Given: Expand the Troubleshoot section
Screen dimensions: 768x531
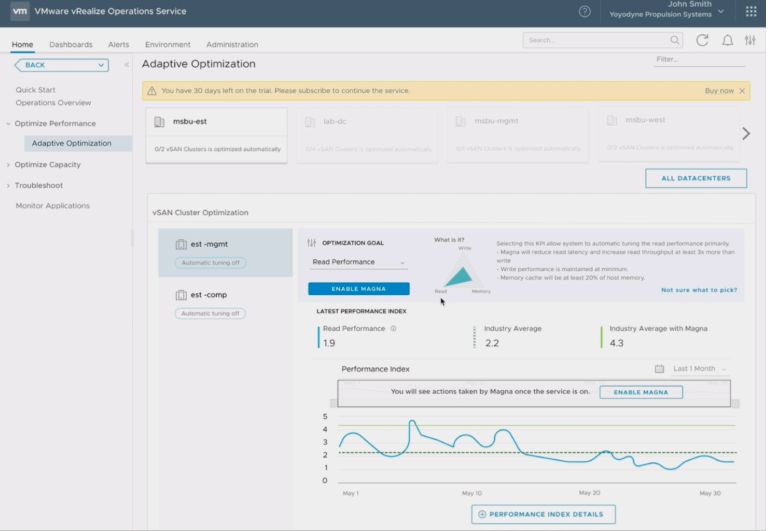Looking at the screenshot, I should coord(8,186).
